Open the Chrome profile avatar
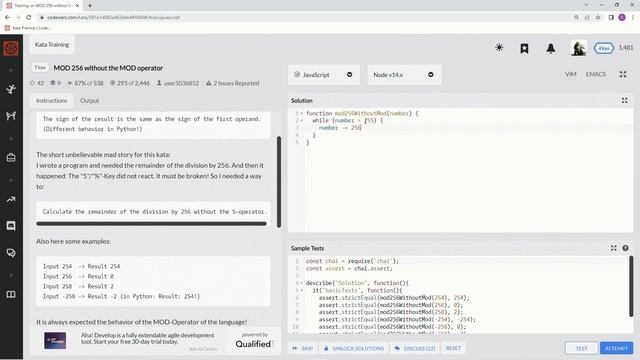640x360 pixels. coord(622,18)
